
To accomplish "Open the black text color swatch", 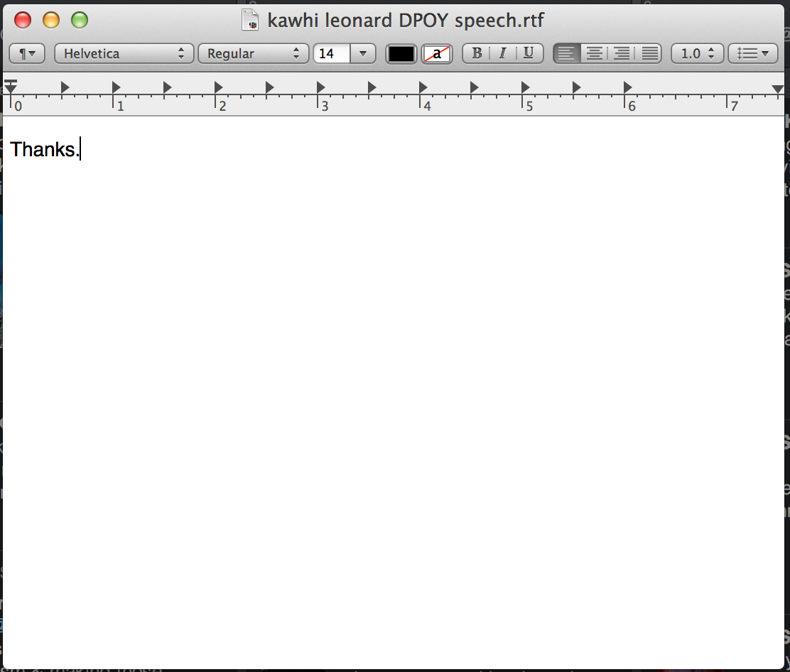I will point(401,54).
